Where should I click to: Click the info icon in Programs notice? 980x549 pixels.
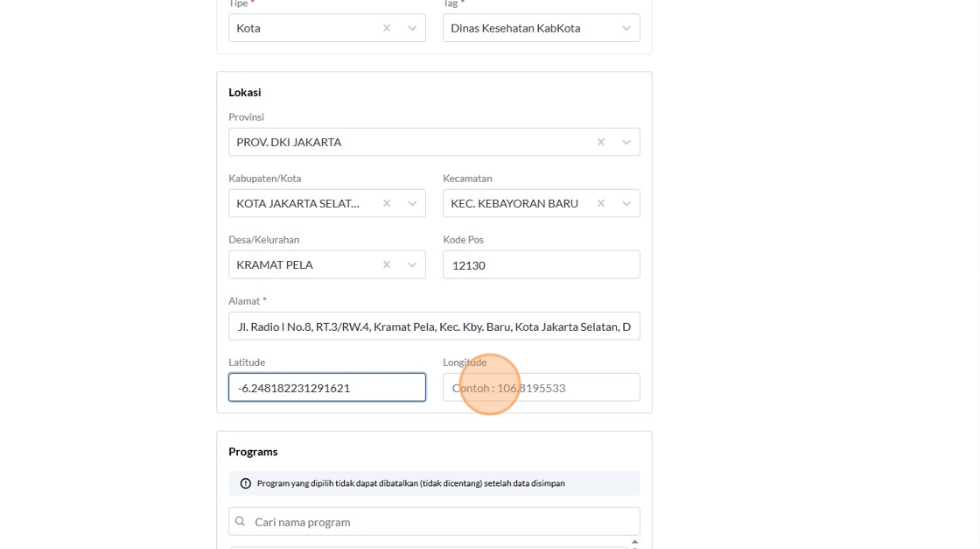pyautogui.click(x=246, y=483)
